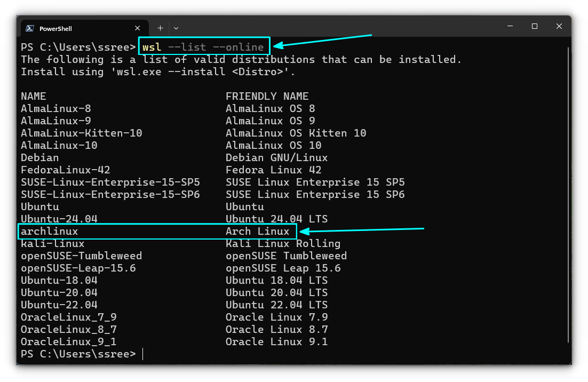
Task: Click the Windows Terminal close tab X icon
Action: [x=138, y=28]
